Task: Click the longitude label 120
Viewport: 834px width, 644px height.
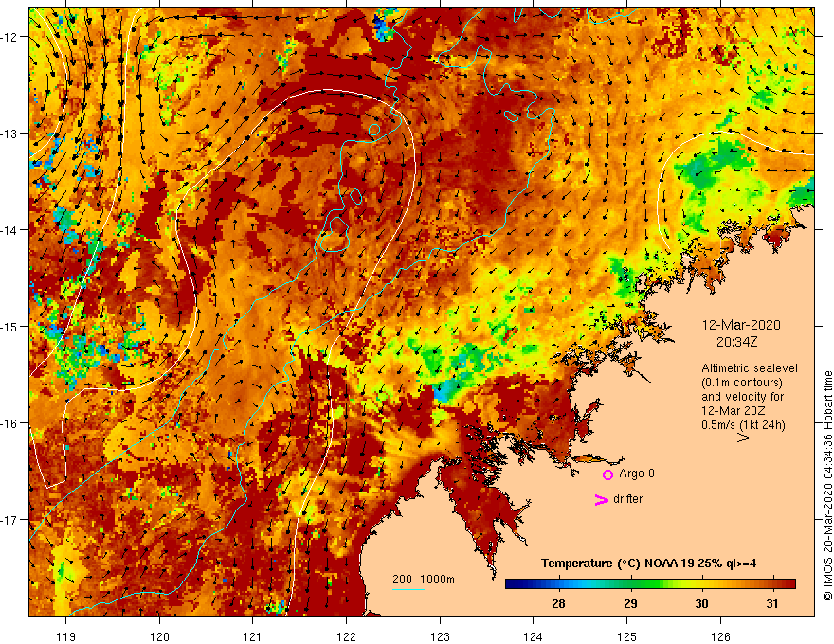Action: 159,636
